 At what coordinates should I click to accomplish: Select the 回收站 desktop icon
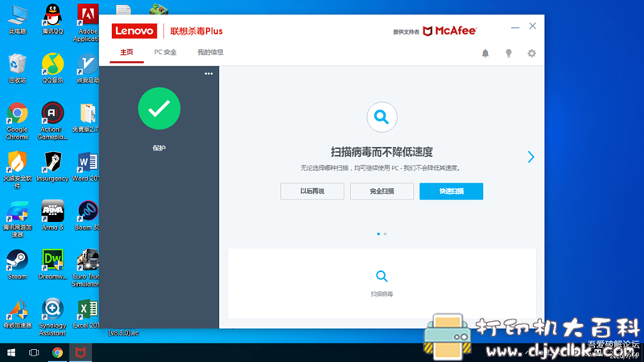(x=17, y=68)
